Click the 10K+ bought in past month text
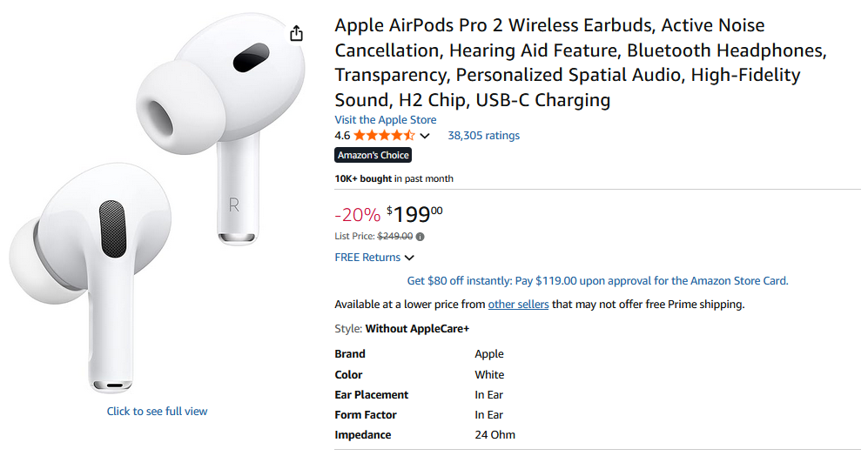The image size is (868, 456). coord(394,178)
